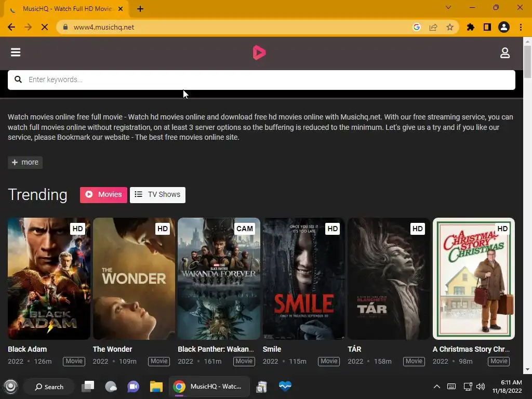Select the Chrome MusicHQ taskbar item
The width and height of the screenshot is (532, 399).
tap(209, 387)
